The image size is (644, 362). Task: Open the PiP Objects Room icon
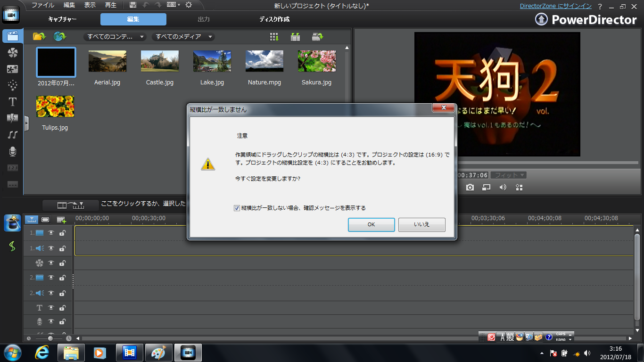pos(12,69)
